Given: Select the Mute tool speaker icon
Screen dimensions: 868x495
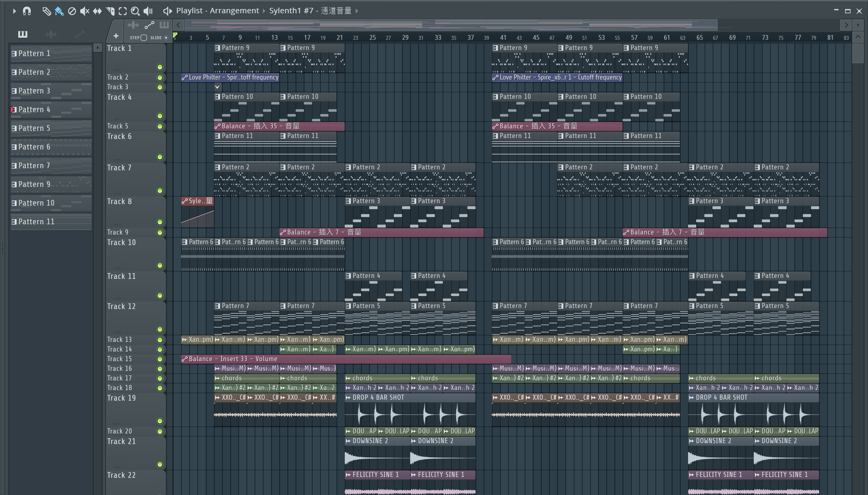Looking at the screenshot, I should coord(84,11).
